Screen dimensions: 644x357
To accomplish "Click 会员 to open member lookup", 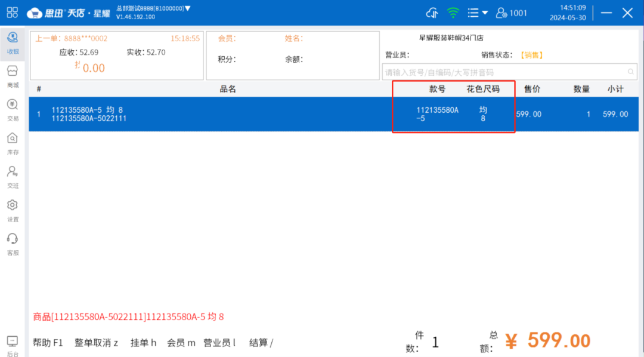I will 180,343.
